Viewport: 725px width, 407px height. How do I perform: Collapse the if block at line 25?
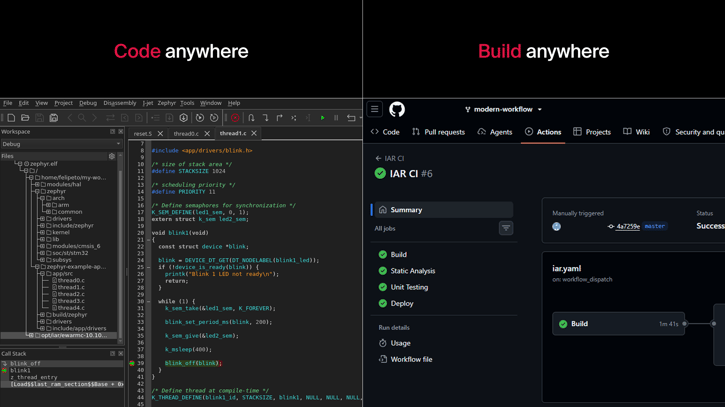148,267
